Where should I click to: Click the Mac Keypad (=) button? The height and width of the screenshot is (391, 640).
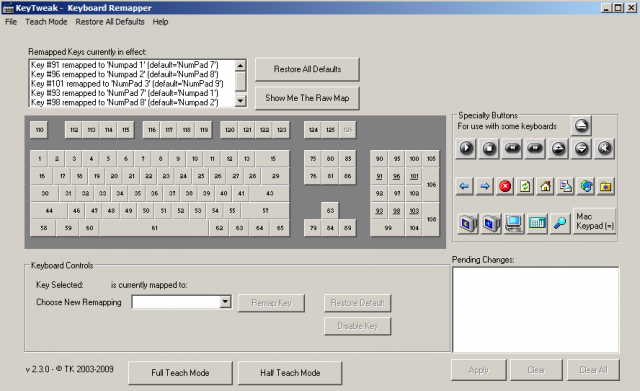pyautogui.click(x=595, y=221)
